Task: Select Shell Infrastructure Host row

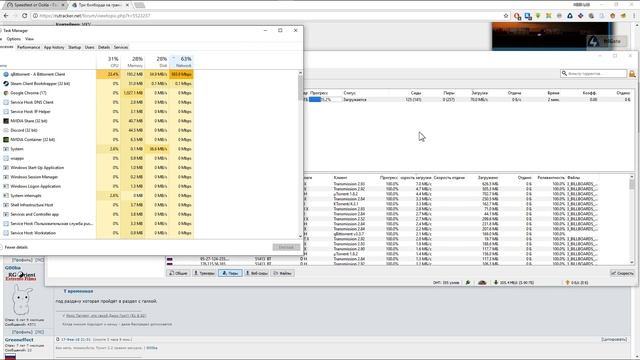Action: 97,205
